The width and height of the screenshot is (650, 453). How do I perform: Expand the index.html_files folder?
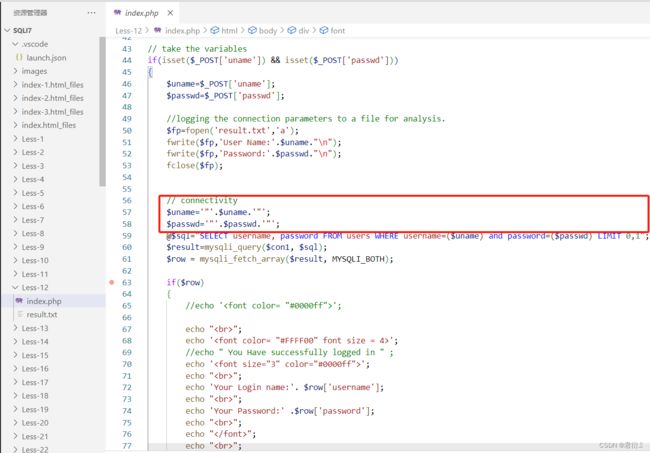point(15,125)
